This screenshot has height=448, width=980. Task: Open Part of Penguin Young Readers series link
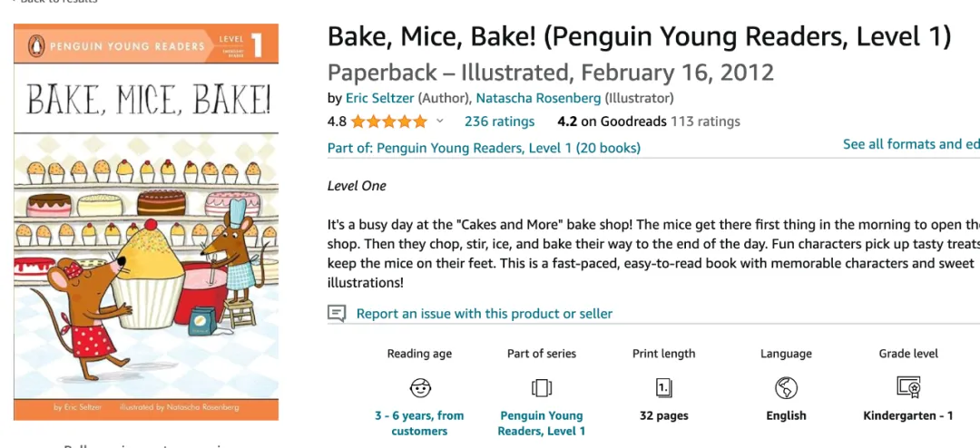[484, 148]
